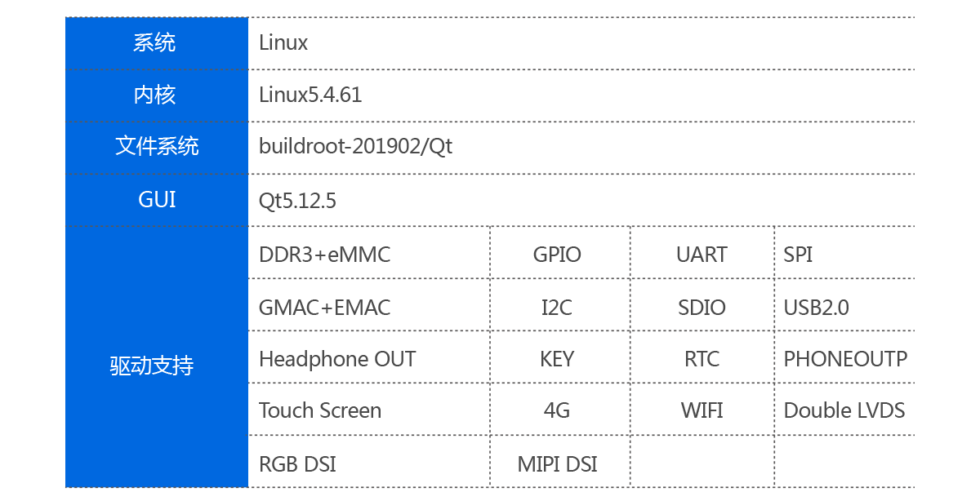Select the RTC cell
Viewport: 980px width, 501px height.
702,357
